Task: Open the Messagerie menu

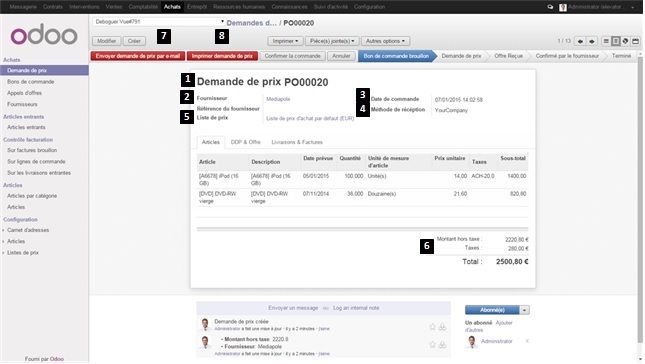Action: click(23, 7)
